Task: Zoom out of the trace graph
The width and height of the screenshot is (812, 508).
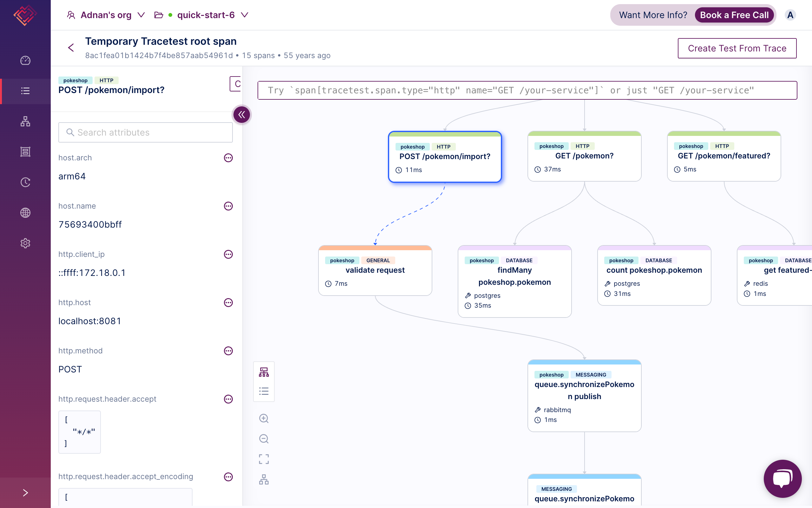Action: [x=264, y=439]
